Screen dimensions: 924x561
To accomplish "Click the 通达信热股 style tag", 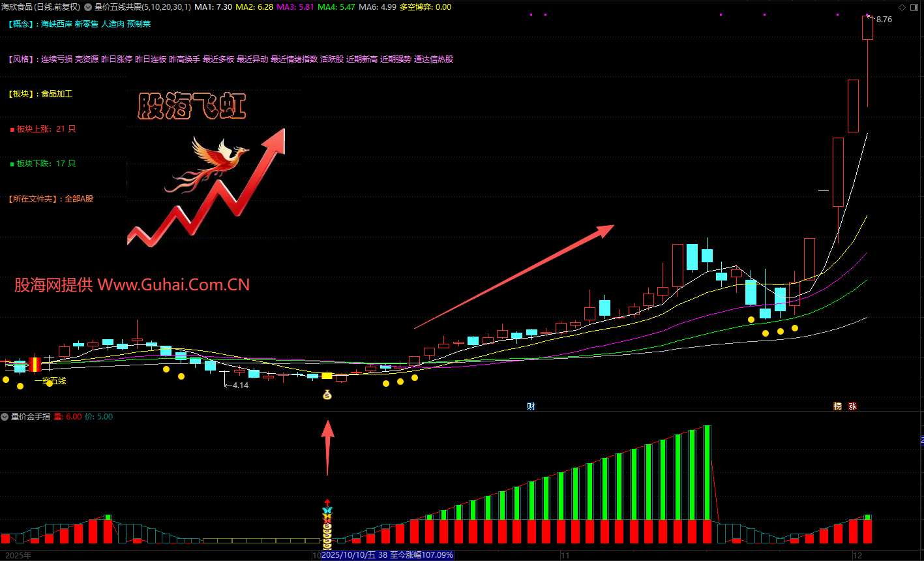I will 434,59.
